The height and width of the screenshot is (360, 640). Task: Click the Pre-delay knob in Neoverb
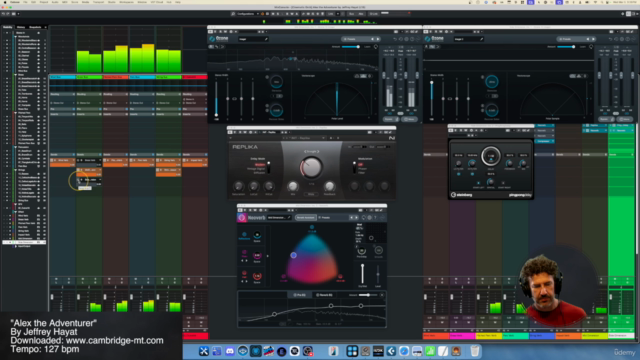[x=362, y=250]
